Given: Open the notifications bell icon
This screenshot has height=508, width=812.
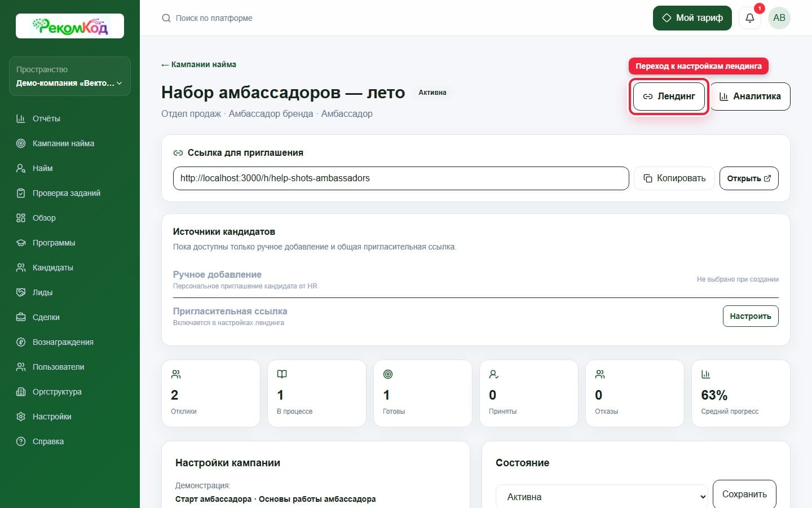Looking at the screenshot, I should [x=750, y=18].
